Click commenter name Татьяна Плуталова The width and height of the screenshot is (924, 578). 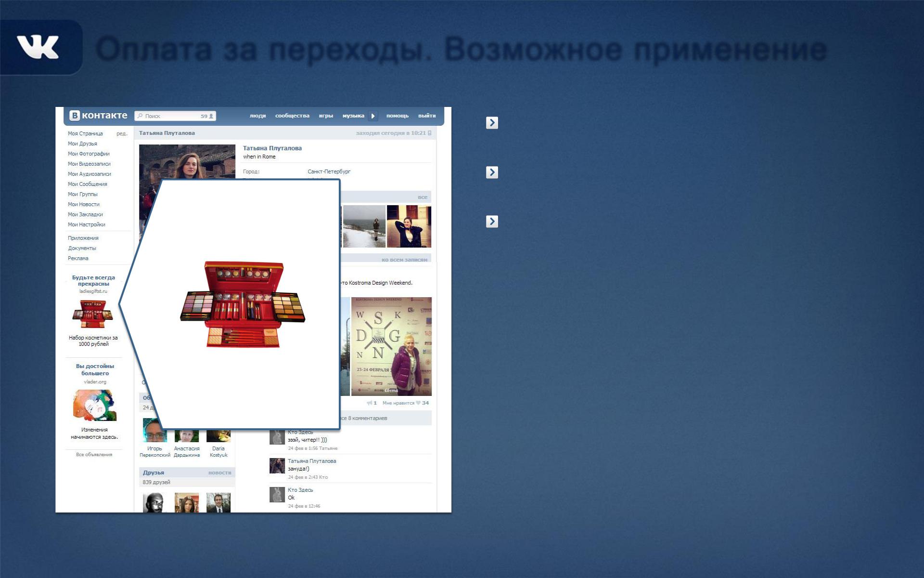click(312, 461)
